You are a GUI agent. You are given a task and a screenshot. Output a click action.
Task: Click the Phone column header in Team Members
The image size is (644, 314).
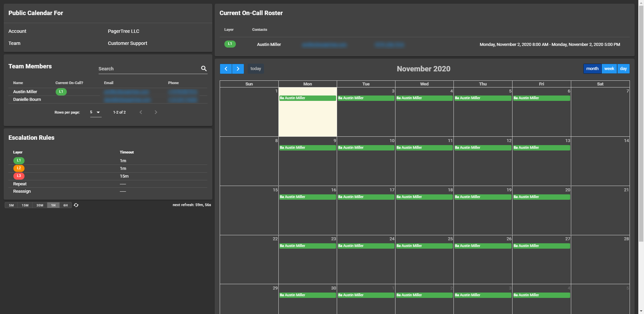pyautogui.click(x=173, y=83)
